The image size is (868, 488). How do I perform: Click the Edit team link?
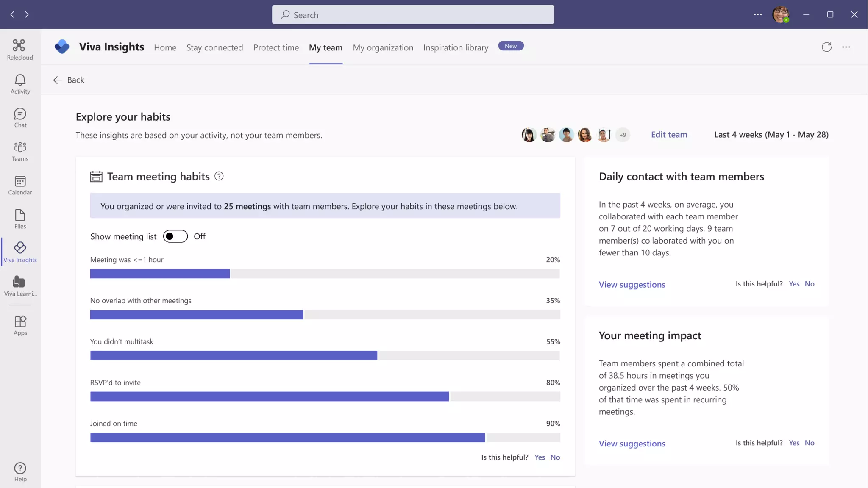pyautogui.click(x=669, y=134)
